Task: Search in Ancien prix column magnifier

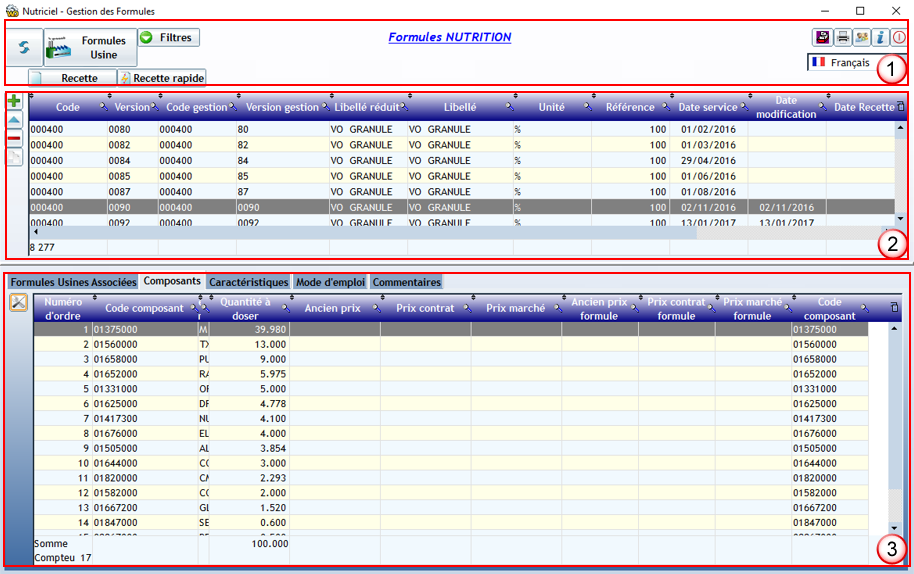Action: (x=377, y=308)
